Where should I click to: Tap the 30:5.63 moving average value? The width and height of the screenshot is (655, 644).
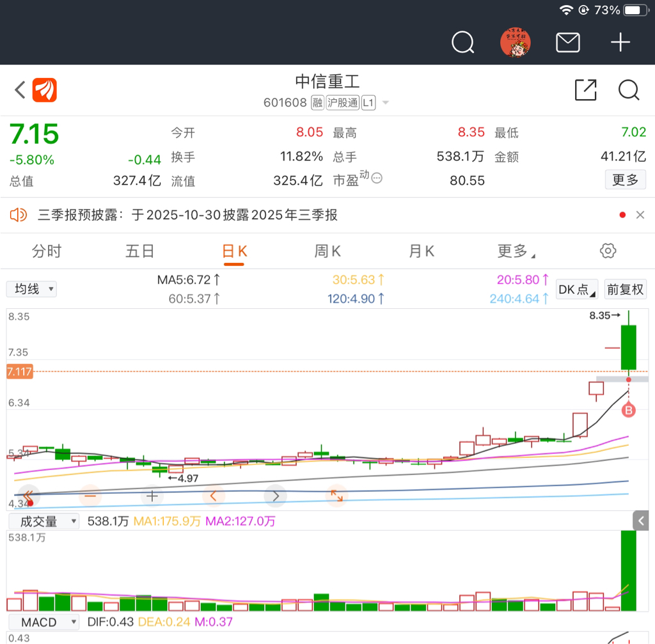[x=358, y=280]
